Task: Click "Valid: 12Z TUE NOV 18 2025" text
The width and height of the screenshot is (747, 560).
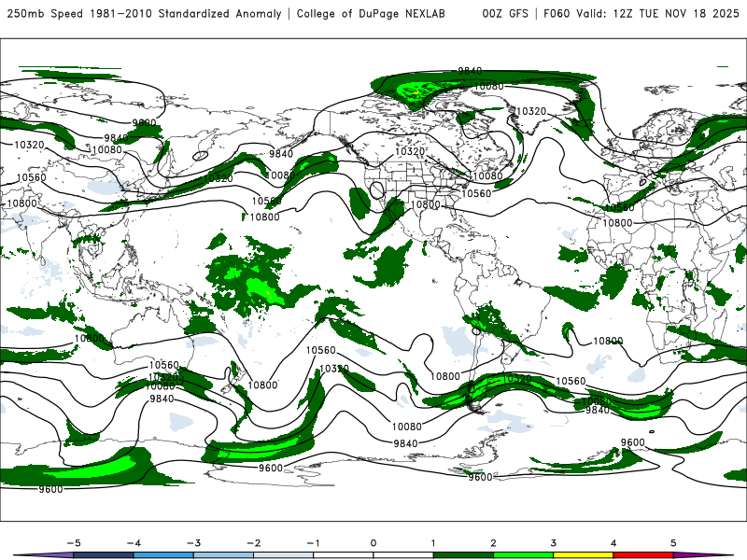Action: tap(657, 13)
